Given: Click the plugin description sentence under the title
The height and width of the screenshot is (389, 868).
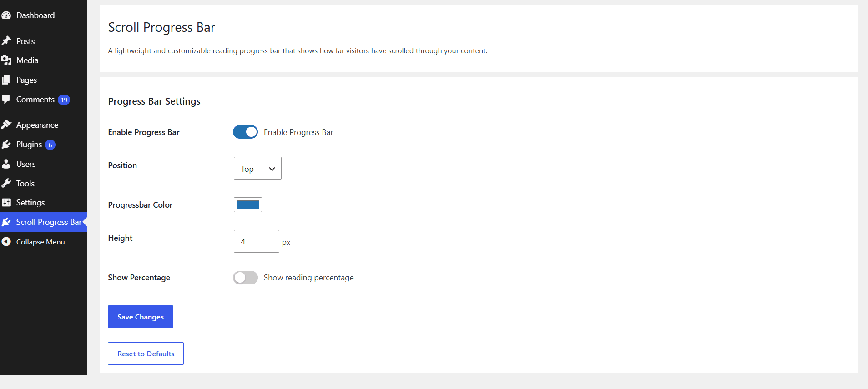Looking at the screenshot, I should [298, 51].
